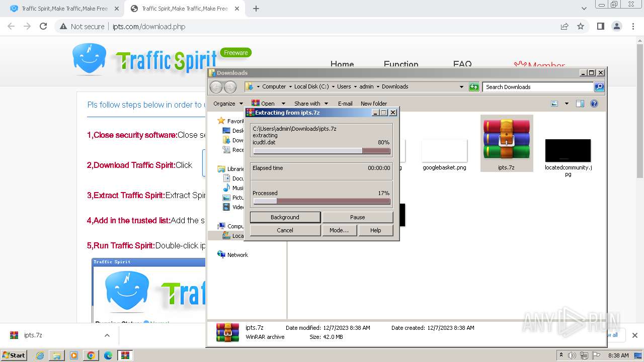Open a new browser tab
Screen dimensions: 644x362
(x=256, y=9)
